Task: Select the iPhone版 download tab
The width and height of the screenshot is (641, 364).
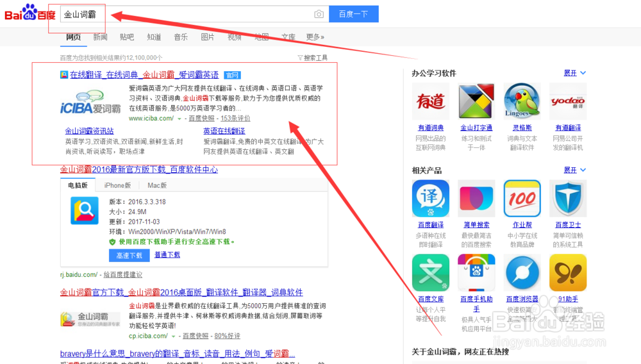Action: coord(117,185)
